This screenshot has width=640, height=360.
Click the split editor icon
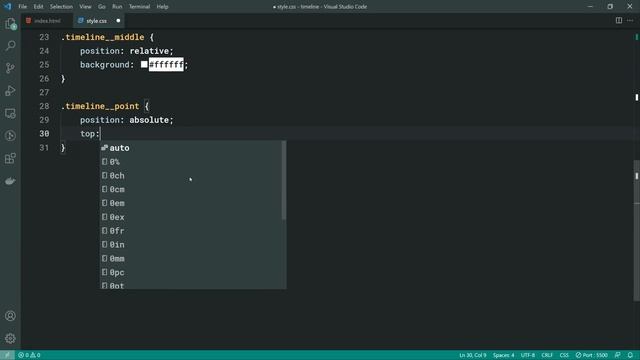click(619, 20)
